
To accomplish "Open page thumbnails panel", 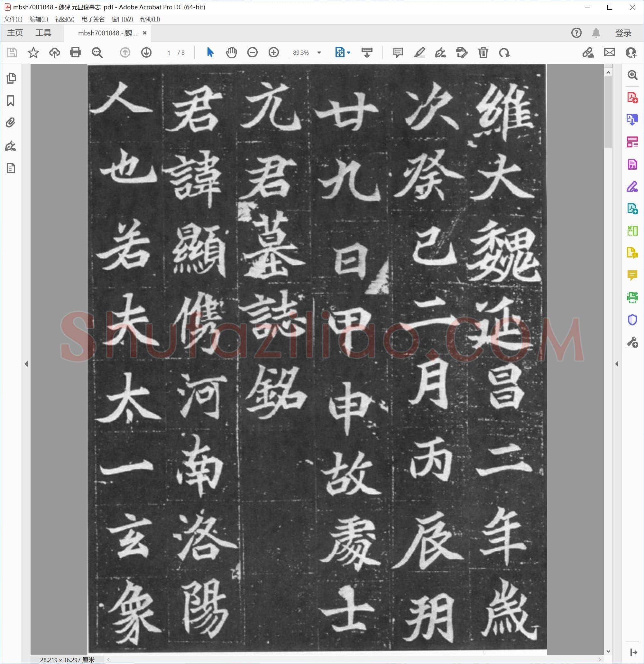I will tap(11, 78).
